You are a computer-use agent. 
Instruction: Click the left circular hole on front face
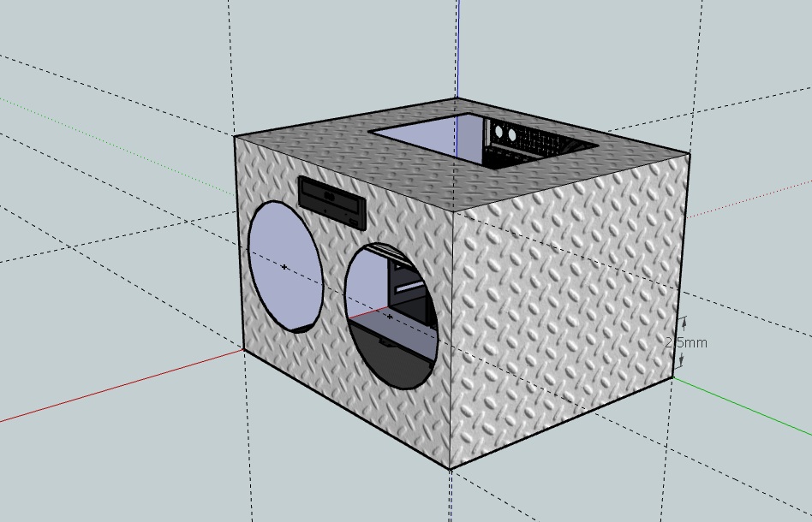pyautogui.click(x=284, y=267)
